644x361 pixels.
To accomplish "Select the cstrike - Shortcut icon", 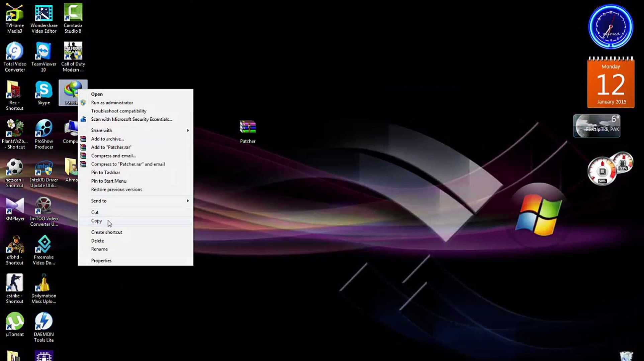I will pos(15,289).
